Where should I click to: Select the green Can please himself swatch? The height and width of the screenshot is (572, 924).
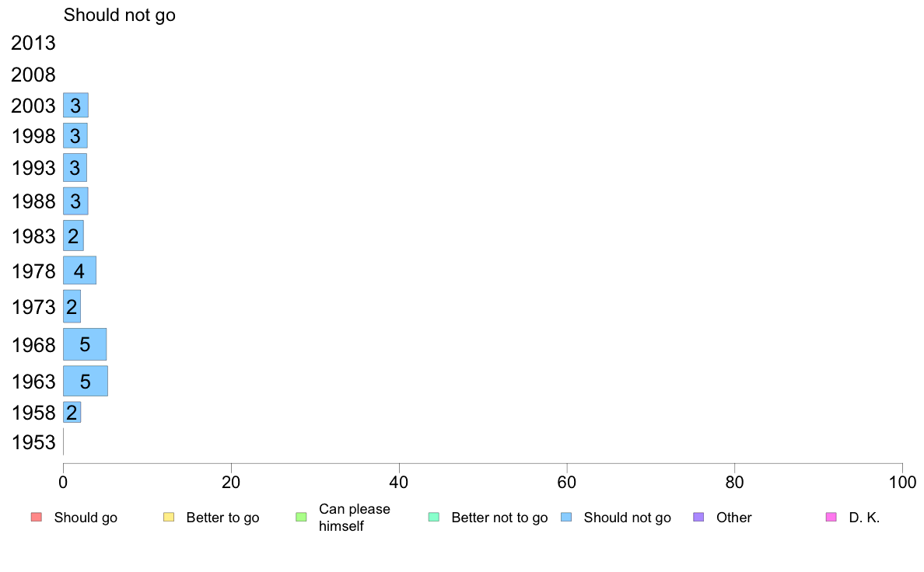click(x=301, y=518)
